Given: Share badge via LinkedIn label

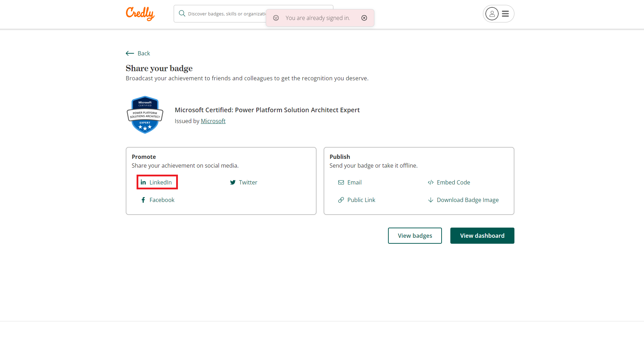Looking at the screenshot, I should point(160,182).
